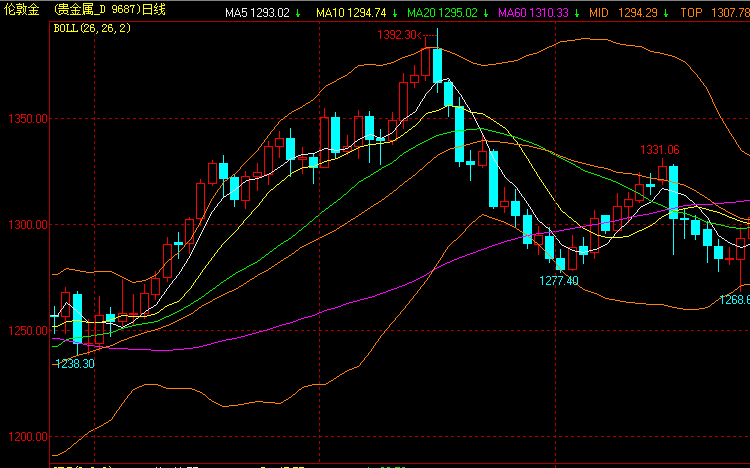The height and width of the screenshot is (468, 750).
Task: Click the 1200.00 price axis label
Action: [x=28, y=436]
